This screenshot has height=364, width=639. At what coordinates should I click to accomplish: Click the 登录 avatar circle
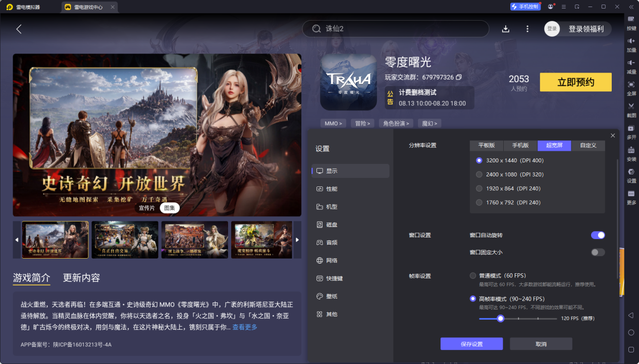point(552,29)
